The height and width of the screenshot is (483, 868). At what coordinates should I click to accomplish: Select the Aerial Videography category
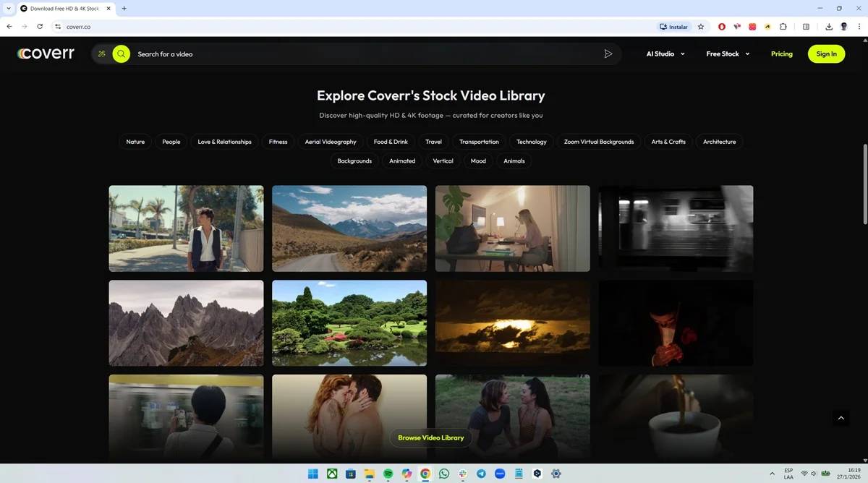331,142
